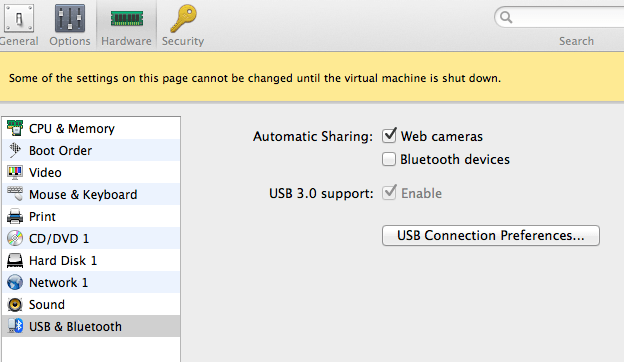
Task: Select Hard Disk 1 in list
Action: [91, 260]
